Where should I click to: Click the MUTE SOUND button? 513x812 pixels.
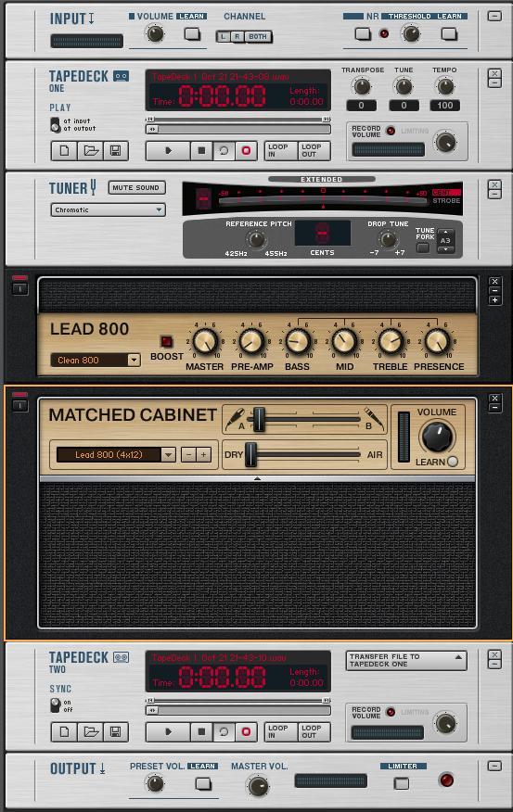(136, 187)
